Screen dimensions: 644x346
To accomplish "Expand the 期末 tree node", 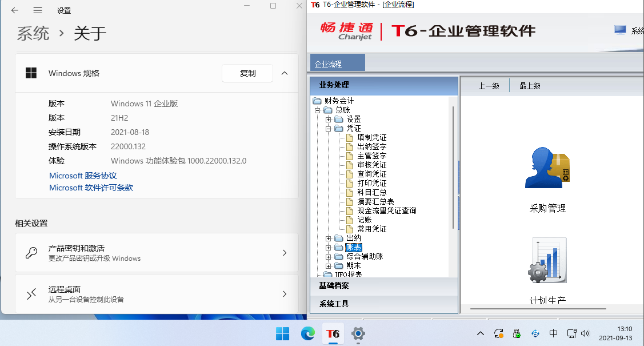I will tap(328, 266).
